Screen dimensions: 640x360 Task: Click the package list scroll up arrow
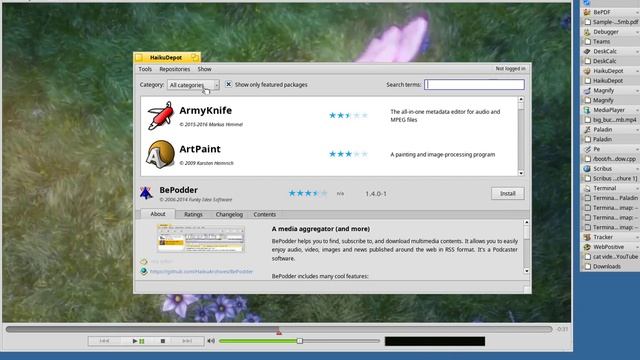[x=521, y=99]
